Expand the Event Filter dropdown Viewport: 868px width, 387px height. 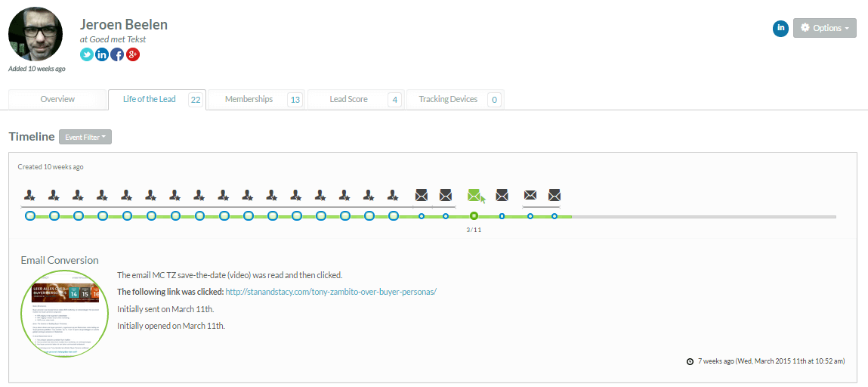click(85, 137)
